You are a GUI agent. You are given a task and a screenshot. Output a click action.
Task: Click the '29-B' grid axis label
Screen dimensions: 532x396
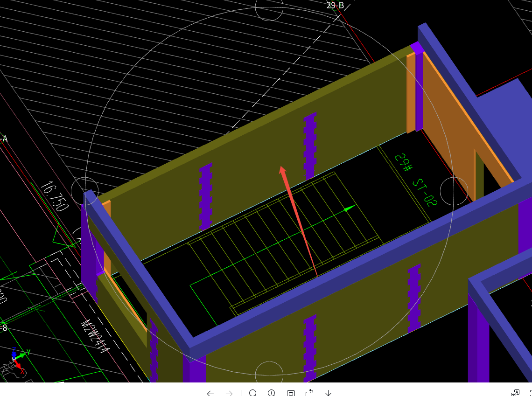click(335, 5)
